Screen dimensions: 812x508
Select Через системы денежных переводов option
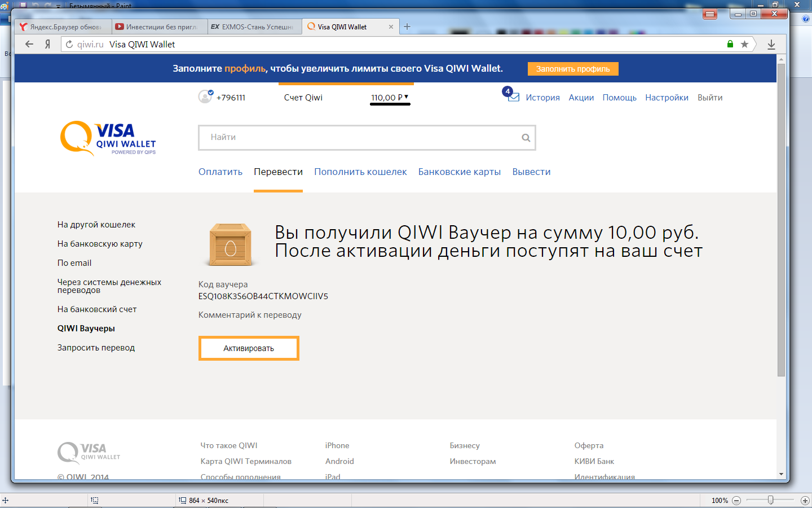[x=109, y=286]
